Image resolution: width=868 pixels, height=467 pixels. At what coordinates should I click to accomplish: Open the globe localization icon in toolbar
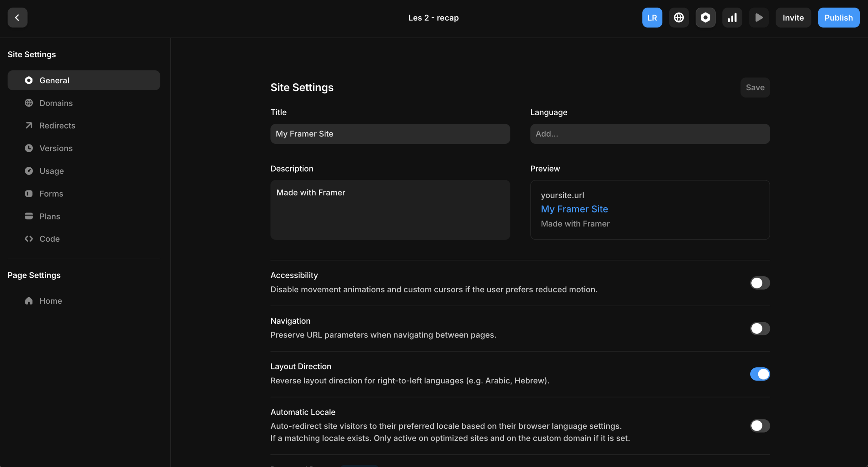point(678,17)
